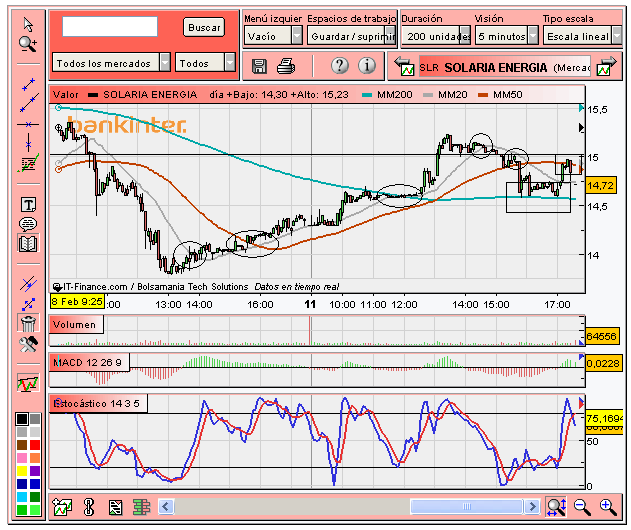Click the horizontal scrollbar left arrow

[x=166, y=506]
